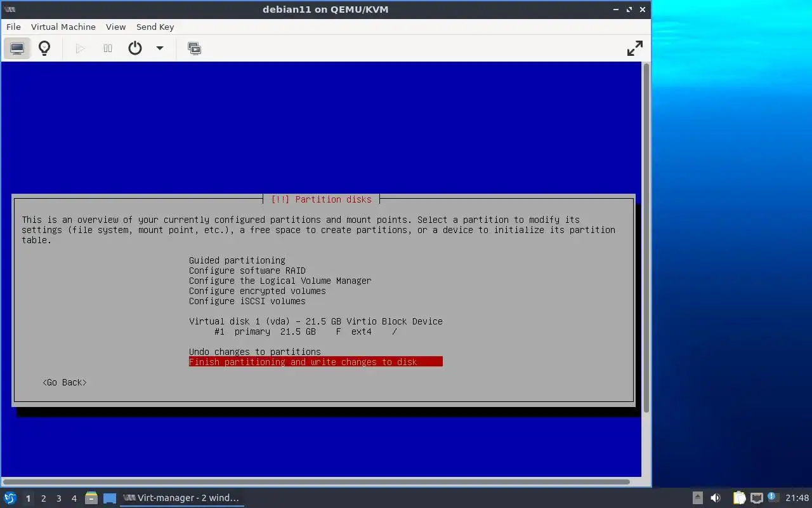This screenshot has height=508, width=812.
Task: Choose 'Finish partitioning and write changes to disk'
Action: click(316, 362)
